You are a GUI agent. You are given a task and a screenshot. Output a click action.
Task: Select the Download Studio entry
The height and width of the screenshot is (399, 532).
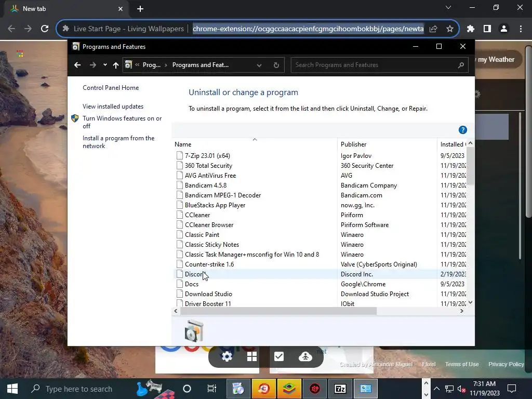(208, 294)
